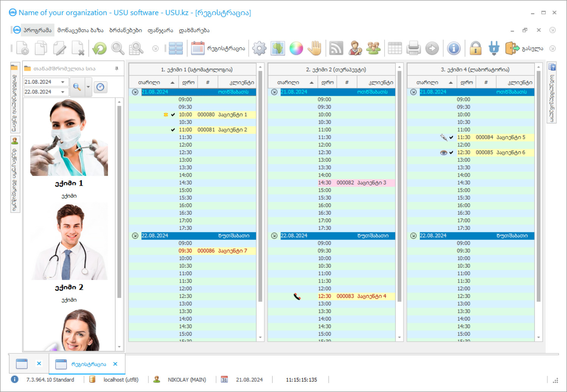The width and height of the screenshot is (567, 392).
Task: Click the checkmark on the 10:00 000080 row
Action: pos(173,115)
